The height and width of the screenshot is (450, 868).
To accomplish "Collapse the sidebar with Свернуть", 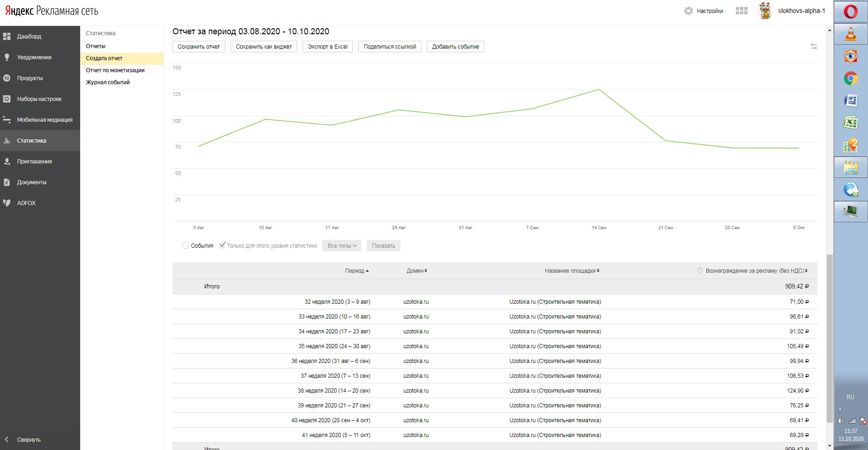I will 28,439.
